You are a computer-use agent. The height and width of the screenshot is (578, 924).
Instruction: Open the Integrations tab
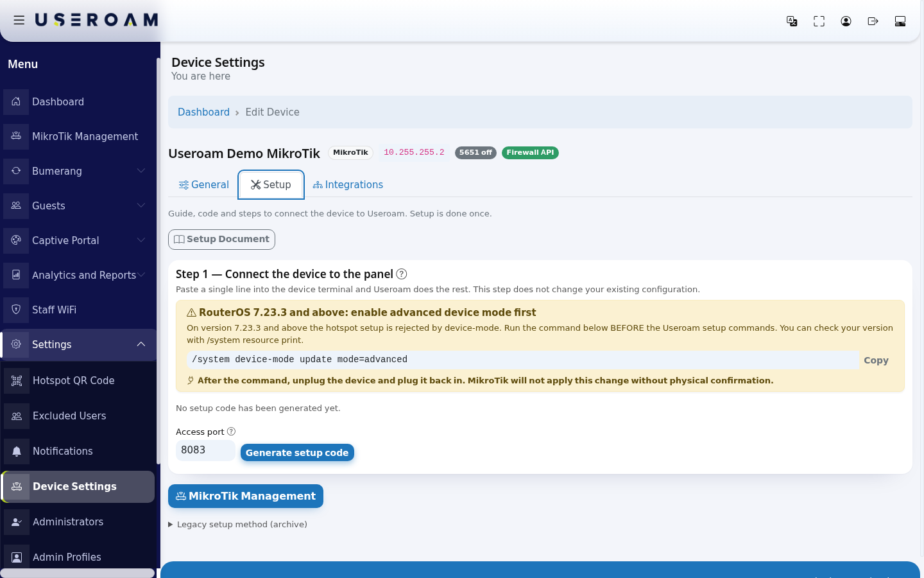[x=348, y=185]
